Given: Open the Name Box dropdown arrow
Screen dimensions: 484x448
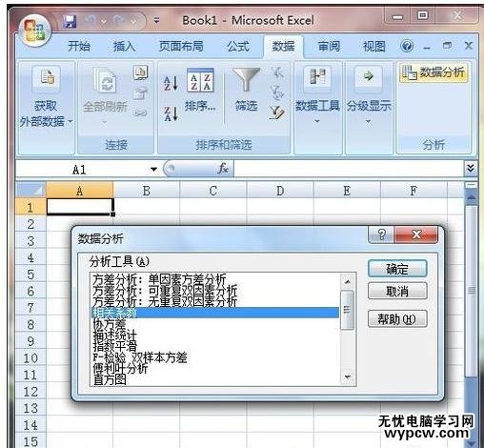Looking at the screenshot, I should [x=153, y=169].
